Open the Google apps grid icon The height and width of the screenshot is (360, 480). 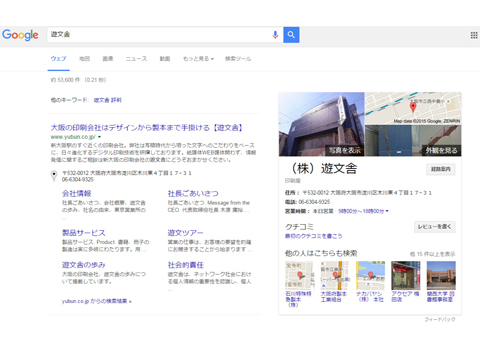[x=474, y=35]
